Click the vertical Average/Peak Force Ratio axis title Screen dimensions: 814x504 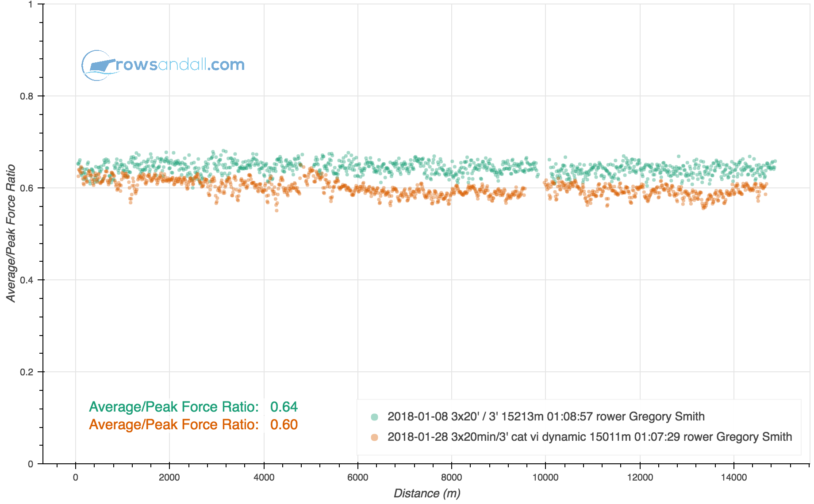11,233
